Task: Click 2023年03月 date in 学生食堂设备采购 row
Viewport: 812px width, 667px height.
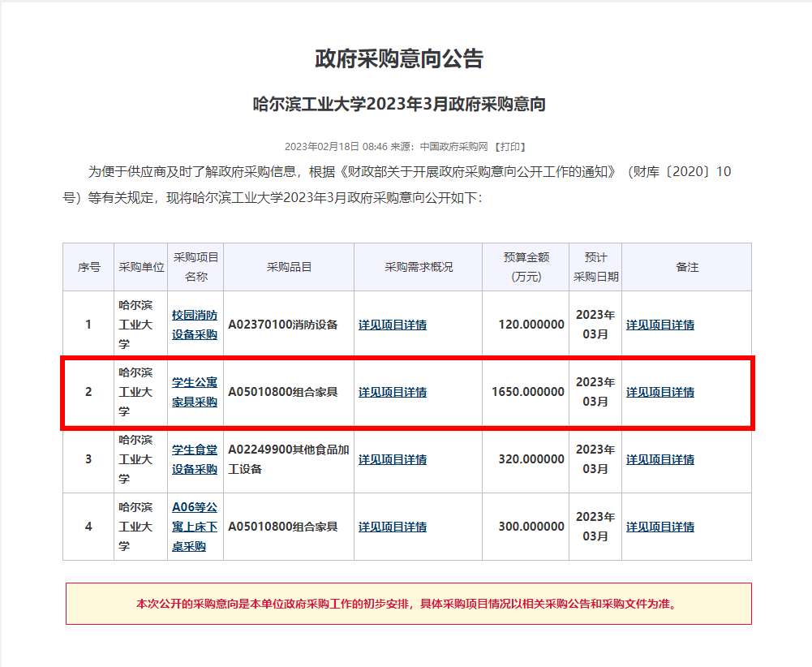Action: point(595,459)
